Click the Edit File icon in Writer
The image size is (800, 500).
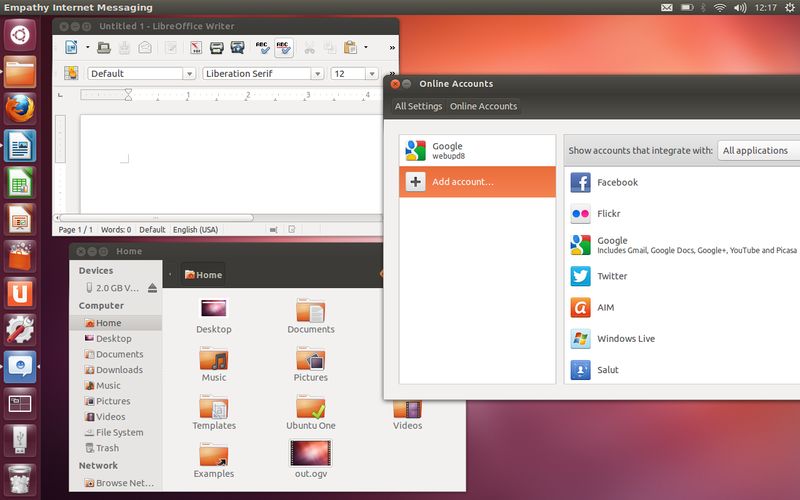(171, 47)
